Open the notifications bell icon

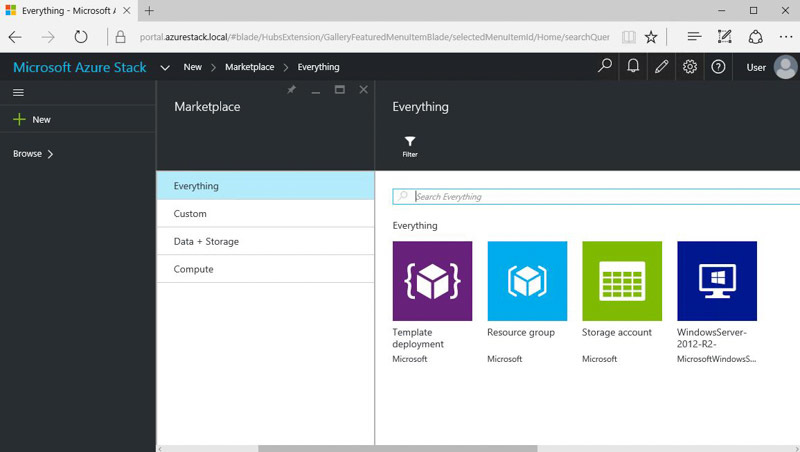pyautogui.click(x=633, y=67)
